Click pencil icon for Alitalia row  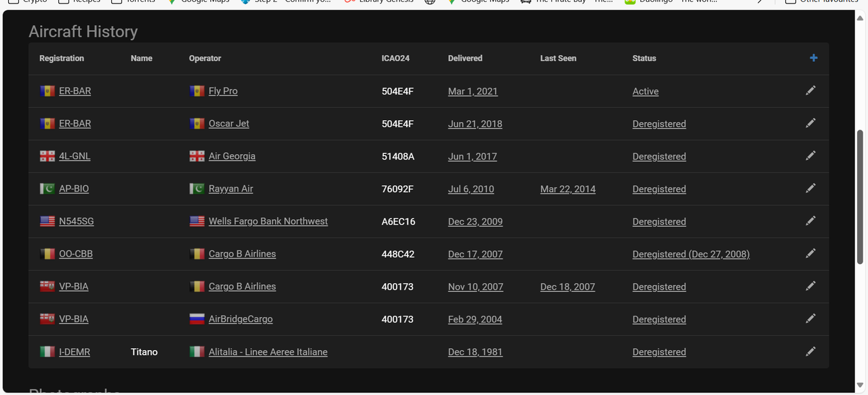[x=810, y=351]
